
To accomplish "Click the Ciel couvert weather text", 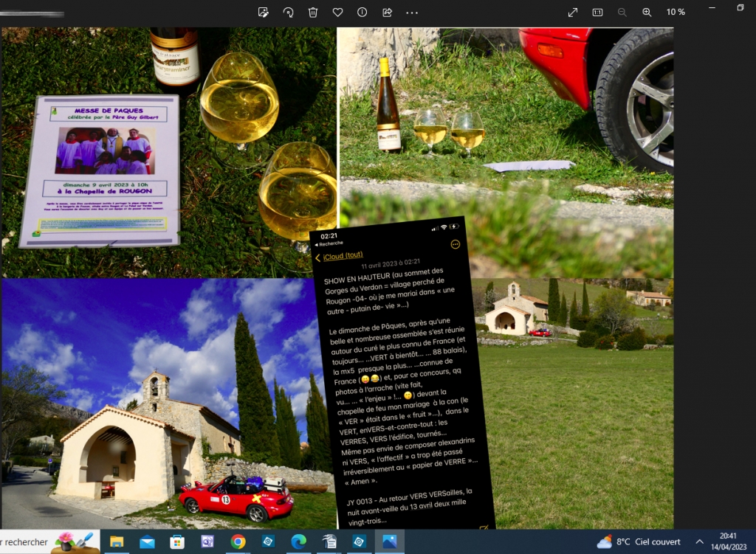I will coord(658,542).
